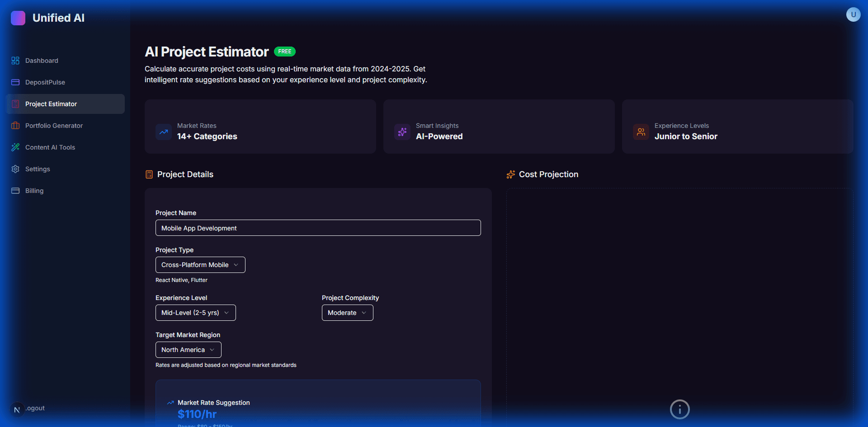Click the DepositPulse card icon
868x427 pixels.
[x=15, y=82]
